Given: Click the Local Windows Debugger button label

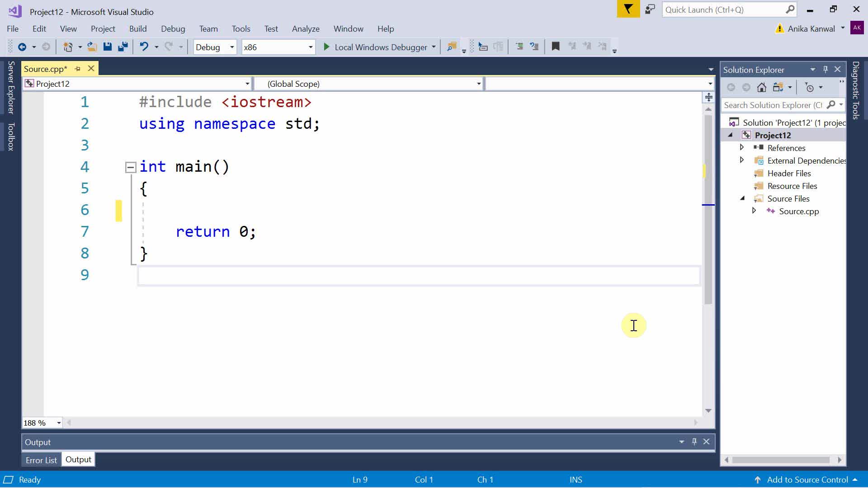Looking at the screenshot, I should point(381,47).
